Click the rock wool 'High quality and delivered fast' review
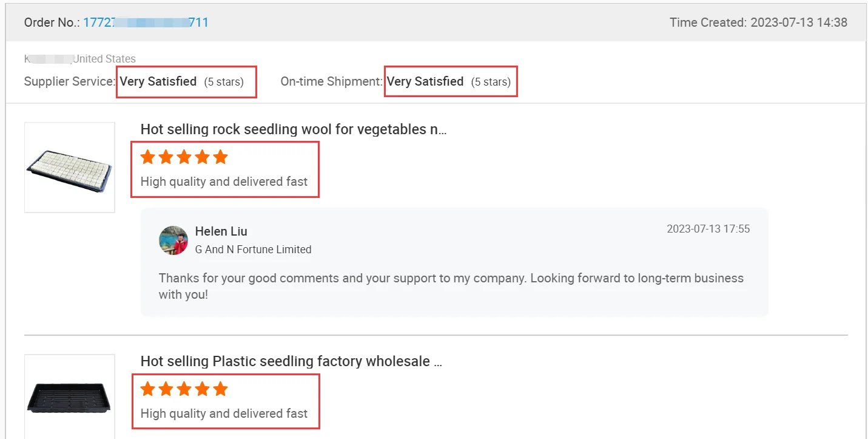The height and width of the screenshot is (439, 868). [x=224, y=182]
